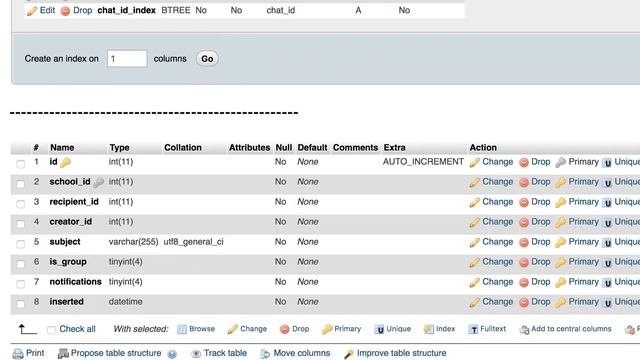
Task: Click the Type column header
Action: point(119,147)
